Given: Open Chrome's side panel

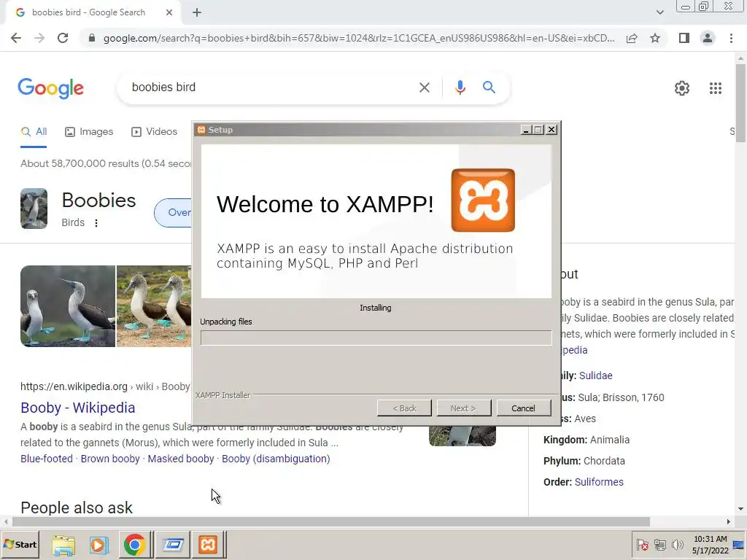Looking at the screenshot, I should click(x=684, y=38).
